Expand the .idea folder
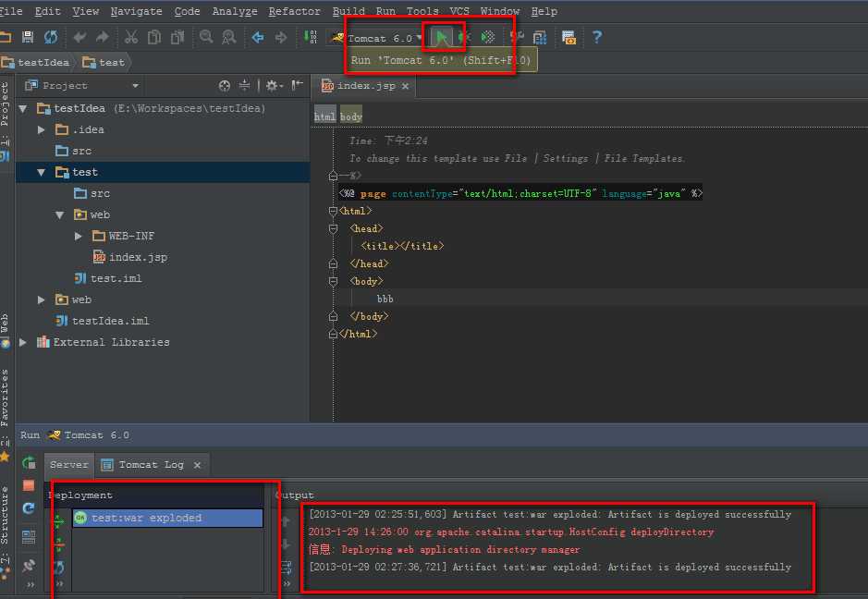Viewport: 868px width, 599px height. [42, 129]
